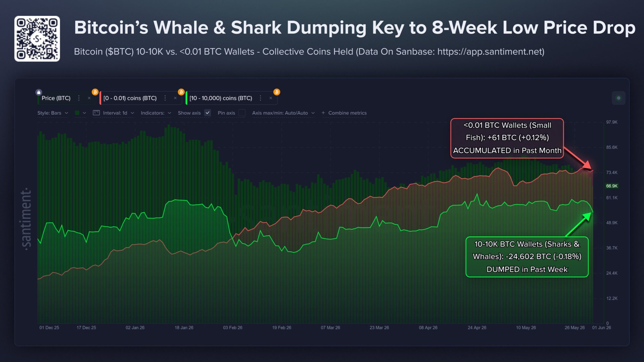This screenshot has width=644, height=362.
Task: Click the 12.2K axis value
Action: (x=612, y=298)
